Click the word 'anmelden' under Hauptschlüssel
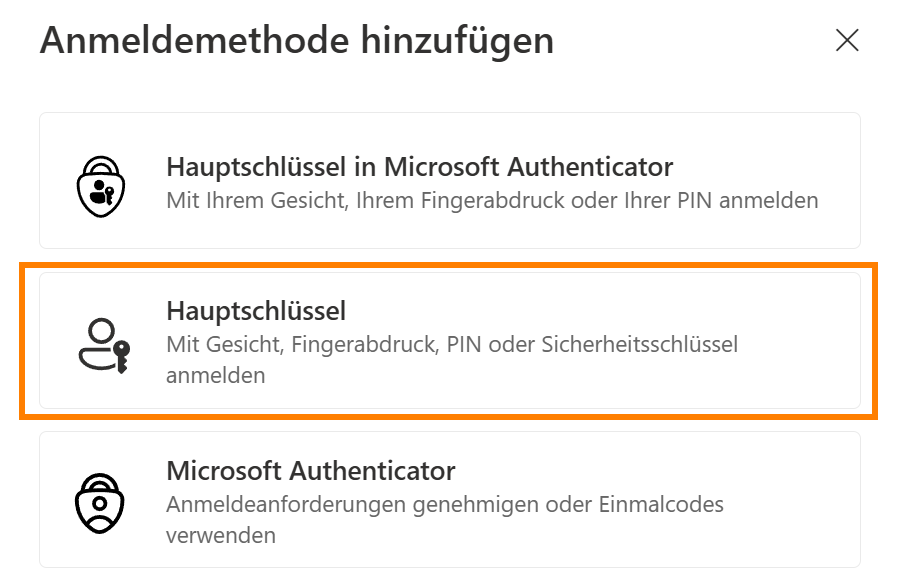Screen dimensions: 903x577 click(x=215, y=375)
